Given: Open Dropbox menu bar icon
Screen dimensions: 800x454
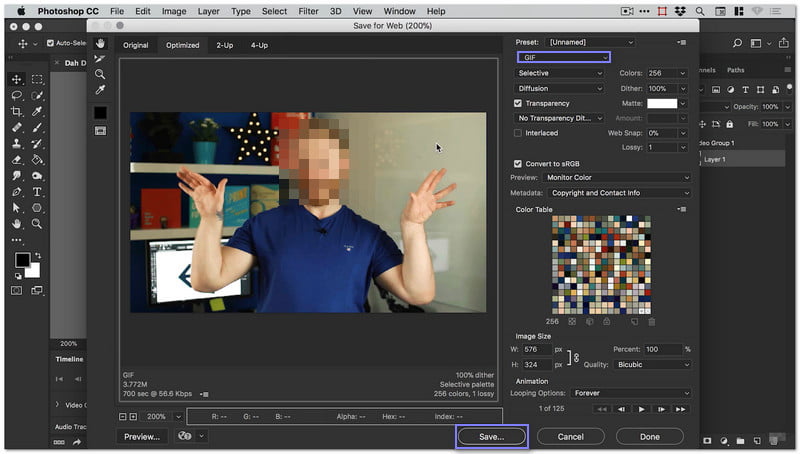Looking at the screenshot, I should [680, 11].
